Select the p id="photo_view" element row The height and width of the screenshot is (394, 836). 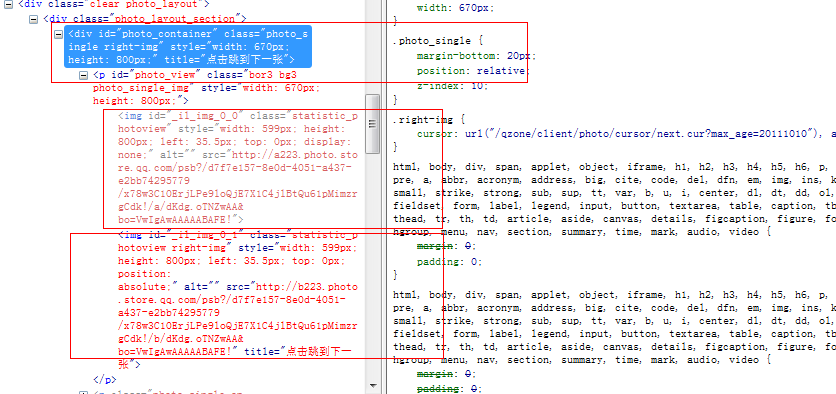point(206,87)
